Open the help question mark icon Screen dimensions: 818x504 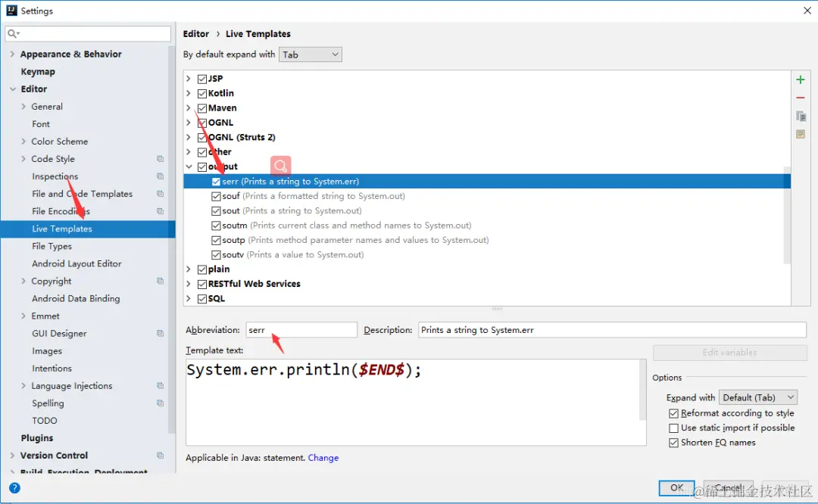pyautogui.click(x=14, y=488)
